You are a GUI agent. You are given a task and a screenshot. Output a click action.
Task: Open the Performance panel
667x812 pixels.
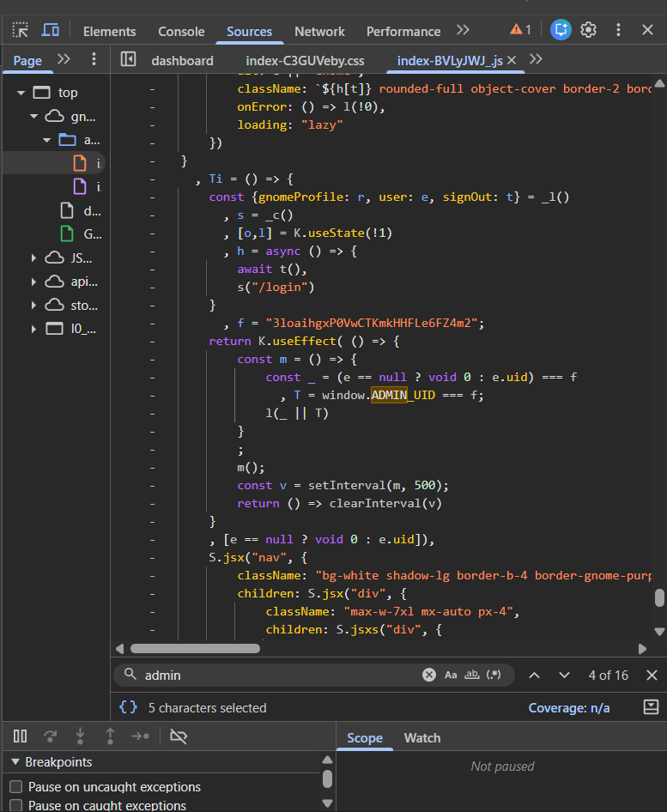(403, 32)
